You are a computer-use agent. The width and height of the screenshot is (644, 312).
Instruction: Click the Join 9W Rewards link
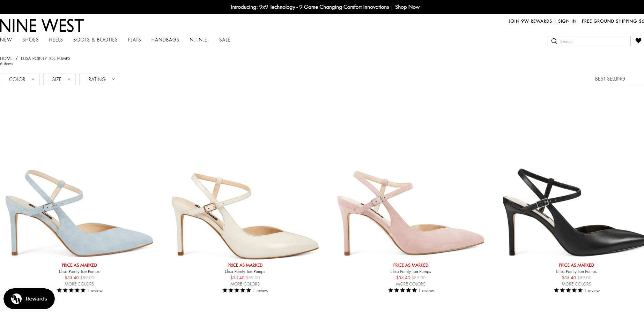[530, 21]
